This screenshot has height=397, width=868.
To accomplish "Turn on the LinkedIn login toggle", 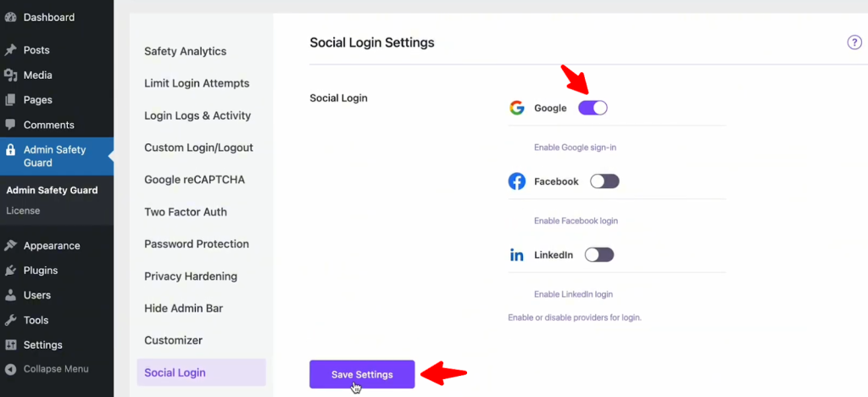I will pyautogui.click(x=598, y=254).
